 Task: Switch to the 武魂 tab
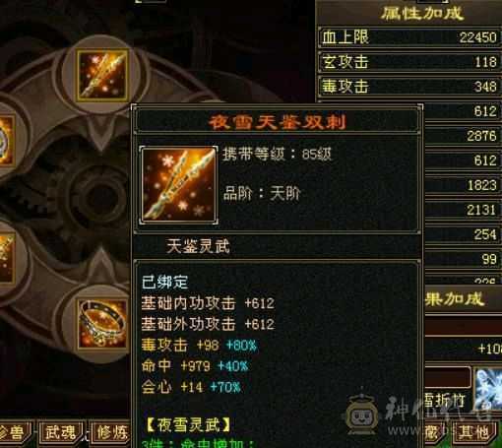(x=60, y=432)
